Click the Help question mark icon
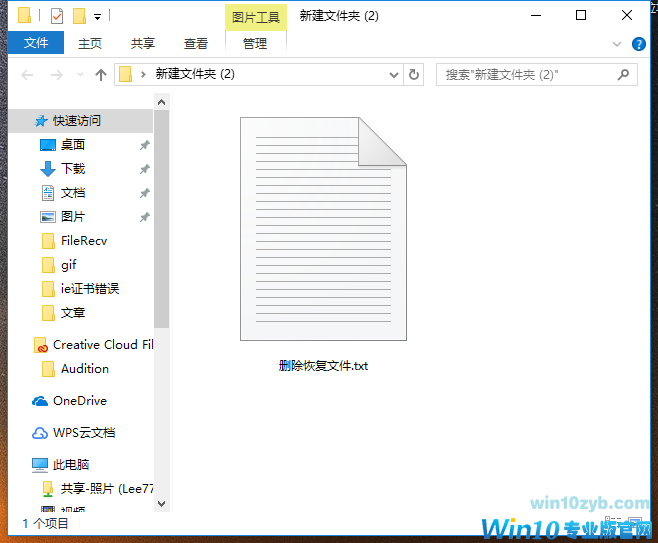Viewport: 658px width, 543px height. (x=640, y=43)
